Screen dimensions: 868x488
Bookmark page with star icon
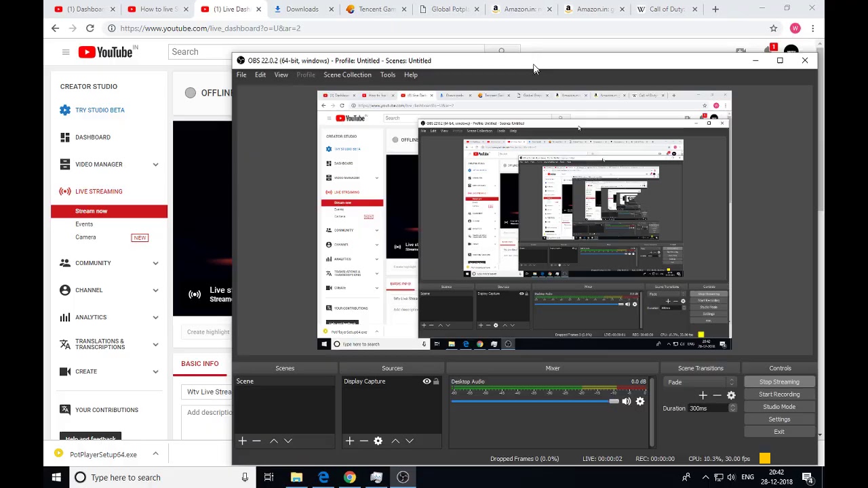(x=773, y=28)
